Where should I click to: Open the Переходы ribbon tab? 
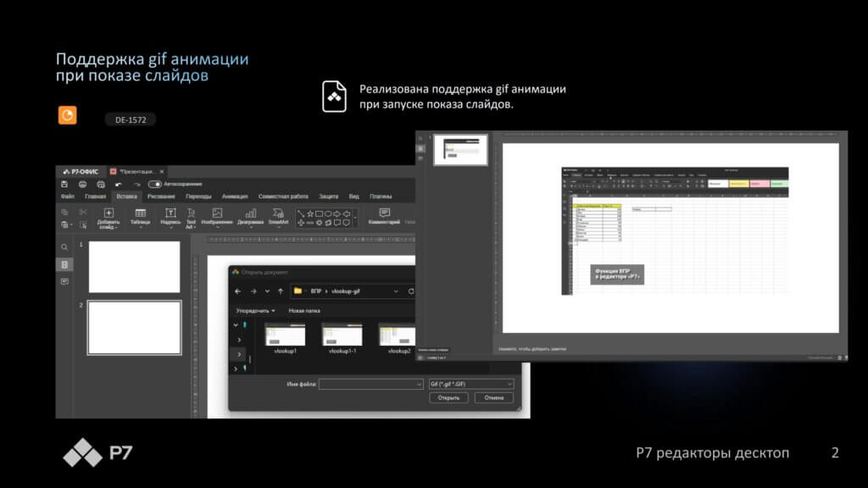point(198,197)
